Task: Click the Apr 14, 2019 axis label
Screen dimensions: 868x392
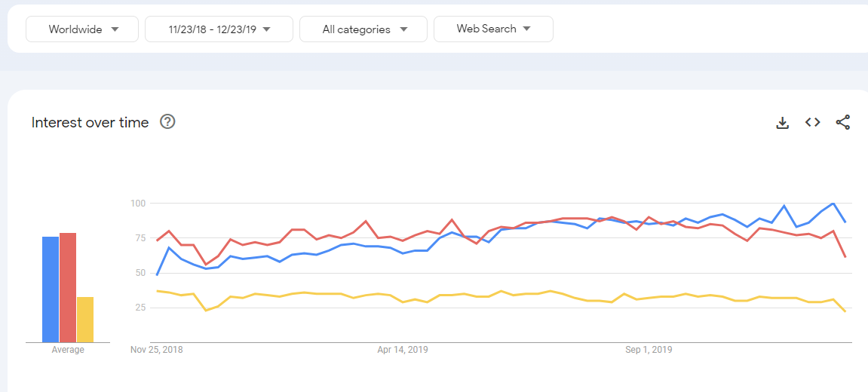Action: [403, 350]
